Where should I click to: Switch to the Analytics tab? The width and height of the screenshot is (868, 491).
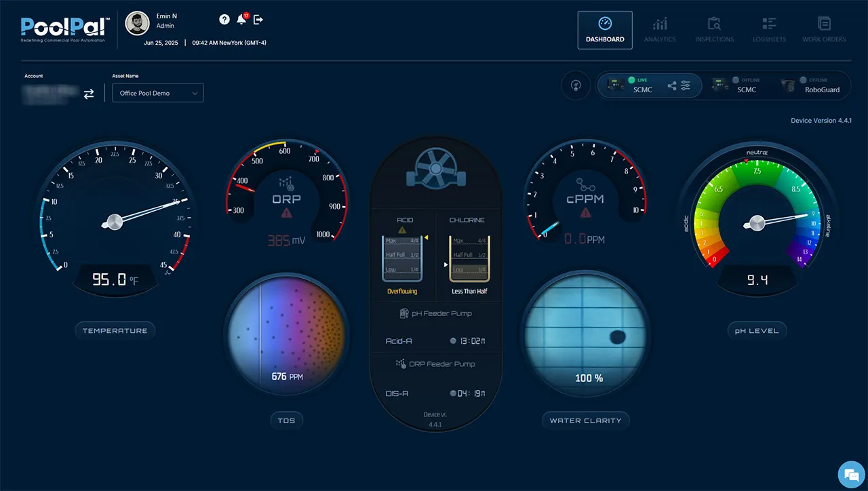point(660,30)
